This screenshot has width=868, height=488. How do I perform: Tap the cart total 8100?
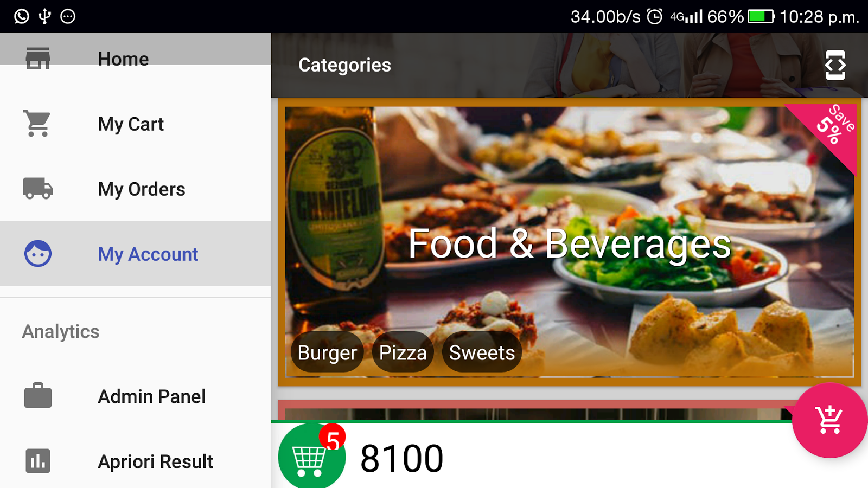(402, 459)
